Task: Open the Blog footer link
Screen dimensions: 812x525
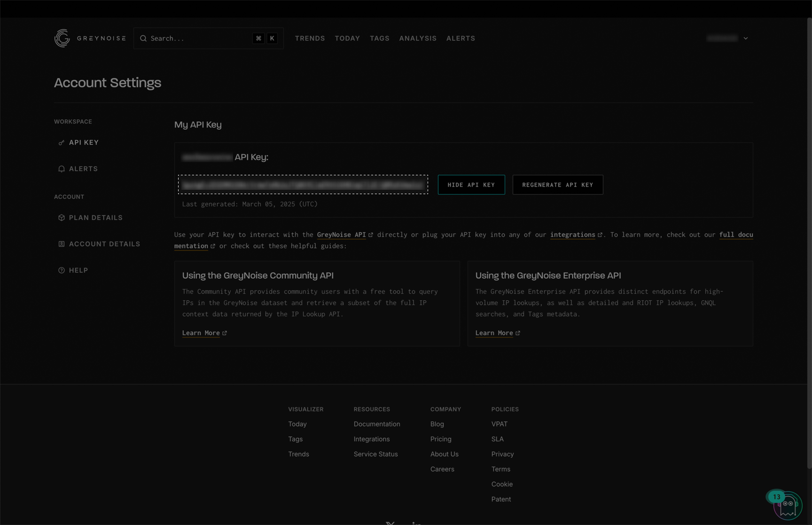Action: [437, 424]
